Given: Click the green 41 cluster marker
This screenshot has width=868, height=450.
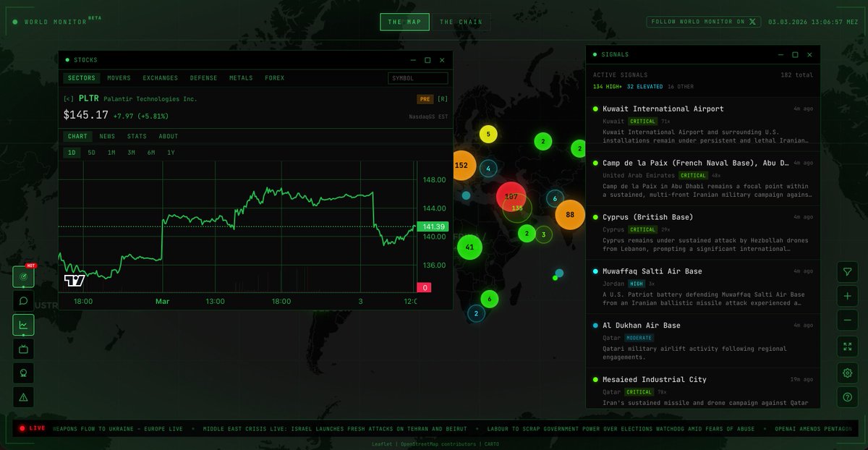Looking at the screenshot, I should click(469, 247).
